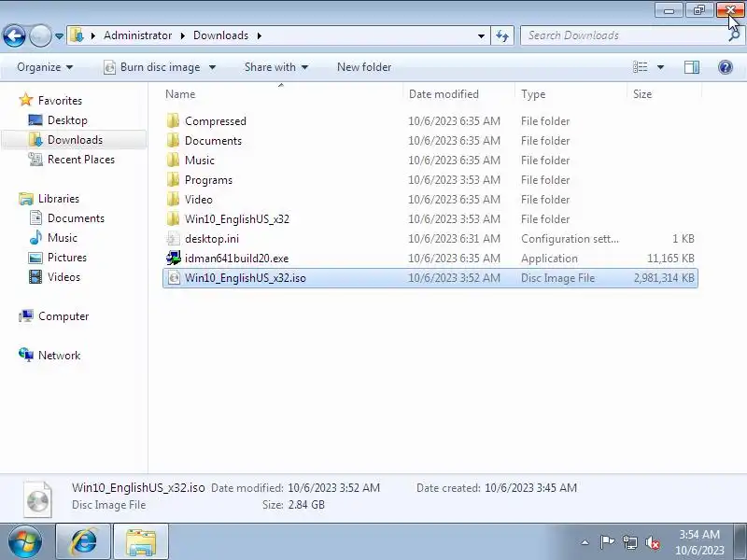747x560 pixels.
Task: Select Network in navigation pane
Action: [x=59, y=356]
